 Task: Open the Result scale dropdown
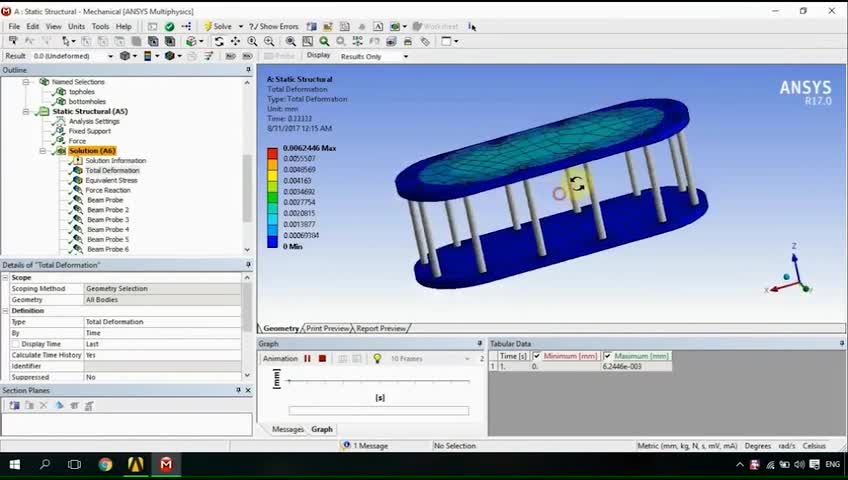110,56
